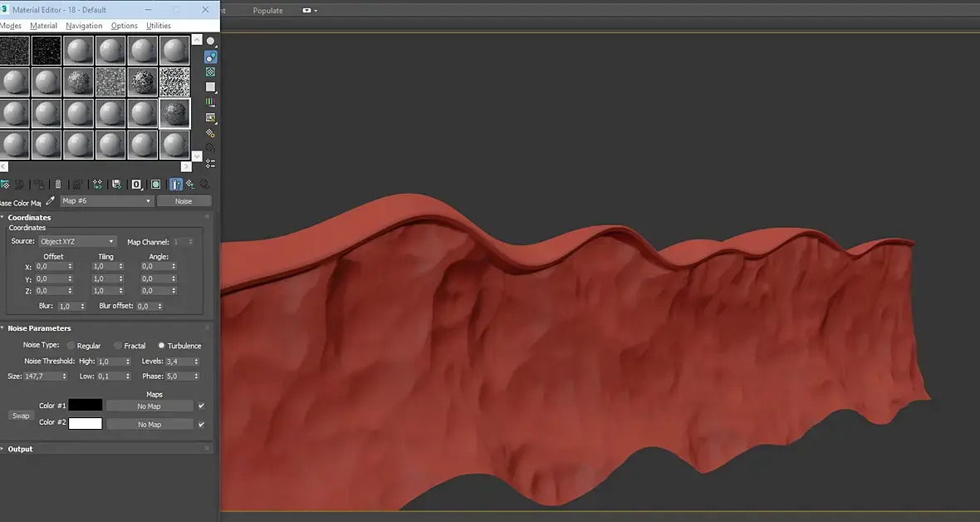Toggle the sample slot Background checker icon

210,72
